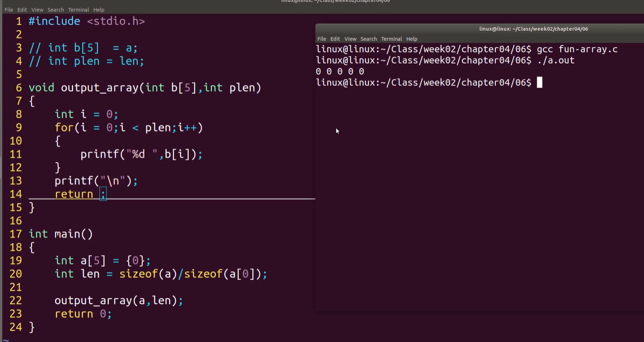Open File menu of the code editor window
Screen dimensions: 644x342
click(8, 10)
